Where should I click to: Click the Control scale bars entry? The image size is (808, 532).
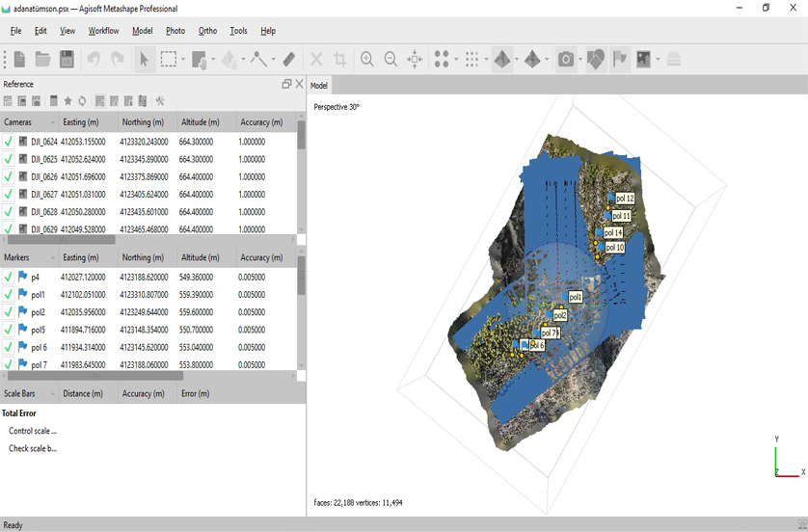(x=33, y=431)
